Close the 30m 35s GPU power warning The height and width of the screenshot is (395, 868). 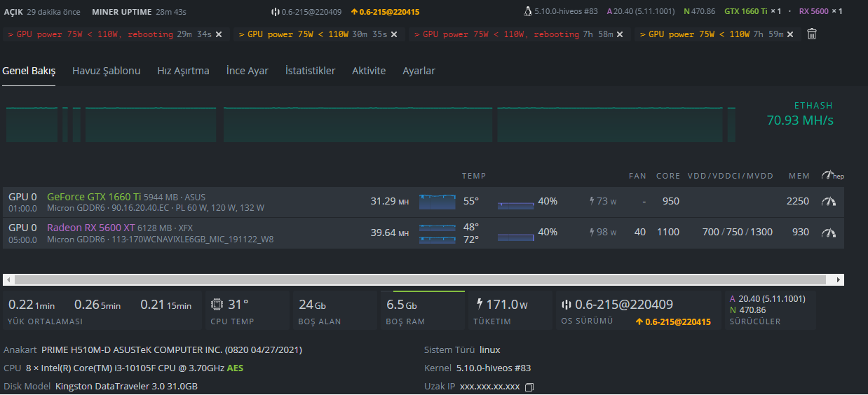[x=394, y=34]
